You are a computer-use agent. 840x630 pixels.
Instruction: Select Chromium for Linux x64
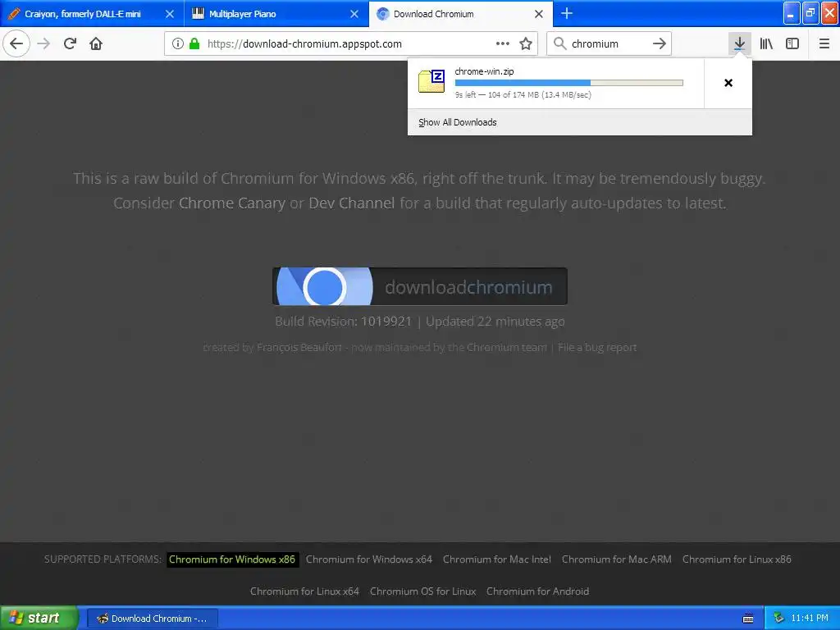[304, 591]
